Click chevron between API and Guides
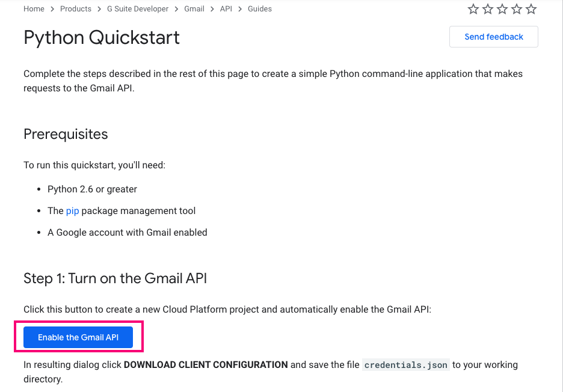563x392 pixels. (x=240, y=9)
